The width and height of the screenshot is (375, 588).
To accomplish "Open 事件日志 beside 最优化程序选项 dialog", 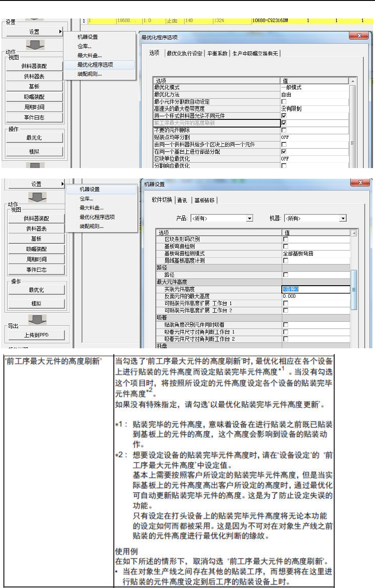I will tap(34, 118).
